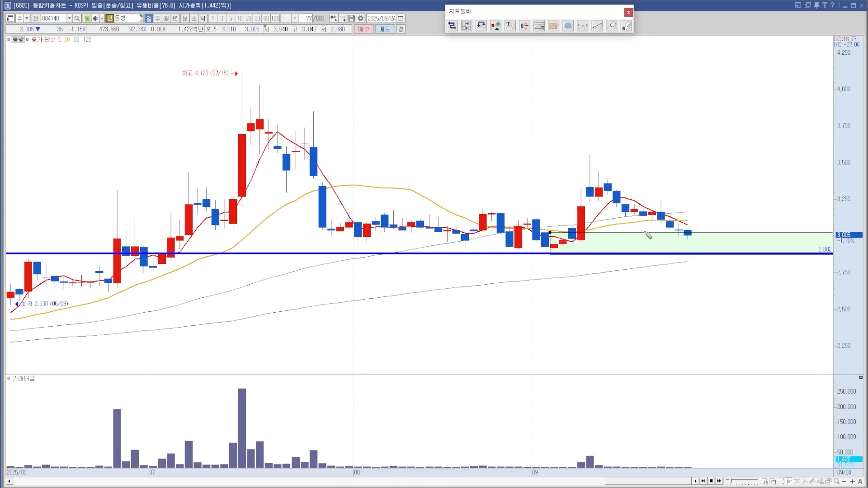Open the calendar date picker icon

point(401,18)
